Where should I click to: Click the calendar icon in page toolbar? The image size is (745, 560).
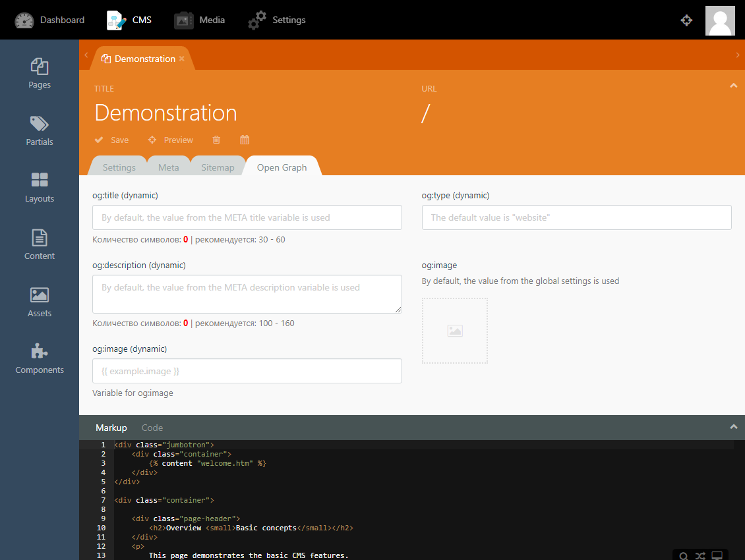[x=245, y=140]
